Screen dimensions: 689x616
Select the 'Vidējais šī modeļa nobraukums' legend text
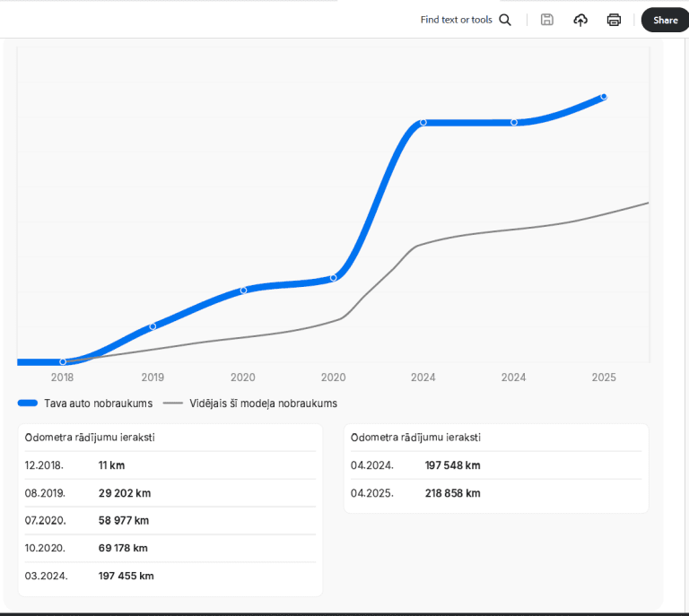pyautogui.click(x=263, y=403)
